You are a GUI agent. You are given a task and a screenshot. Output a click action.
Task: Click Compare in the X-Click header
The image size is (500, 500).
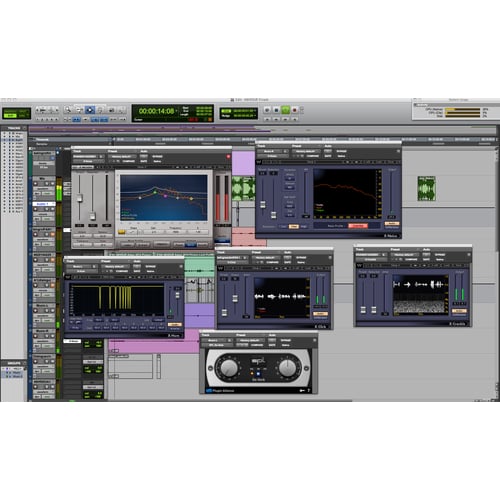pos(273,262)
